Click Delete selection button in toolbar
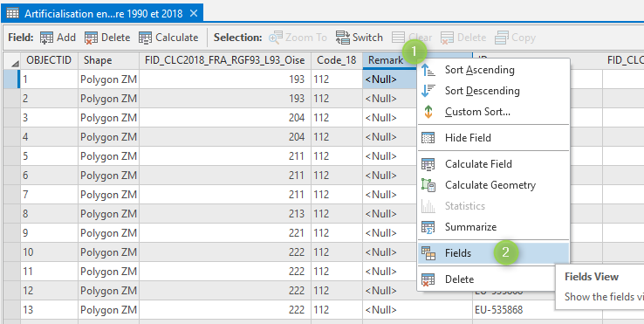 (x=463, y=38)
